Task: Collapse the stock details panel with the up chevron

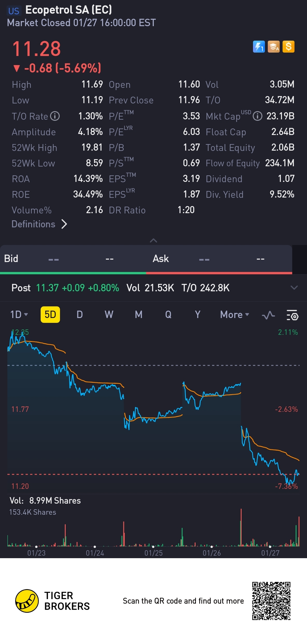Action: click(x=153, y=241)
